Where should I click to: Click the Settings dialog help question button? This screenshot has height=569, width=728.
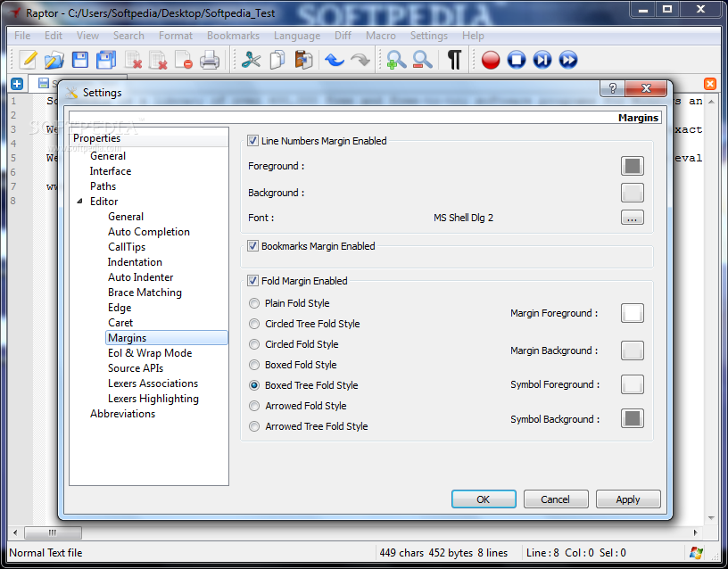612,88
